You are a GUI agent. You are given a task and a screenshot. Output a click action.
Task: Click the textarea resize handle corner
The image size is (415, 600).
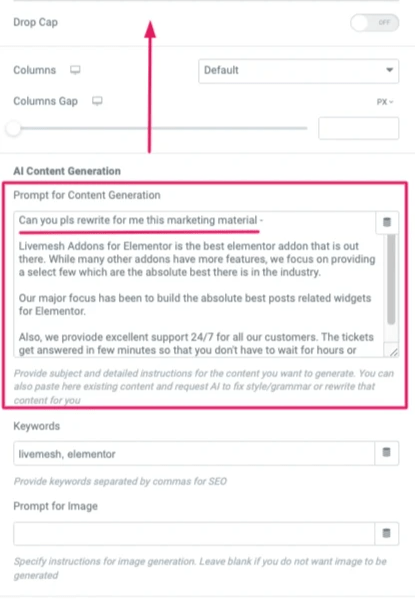[x=394, y=352]
